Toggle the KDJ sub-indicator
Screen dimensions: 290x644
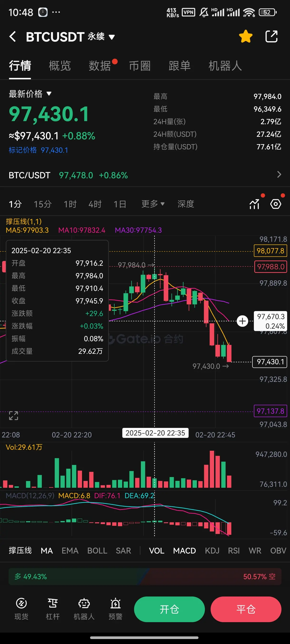pos(212,550)
